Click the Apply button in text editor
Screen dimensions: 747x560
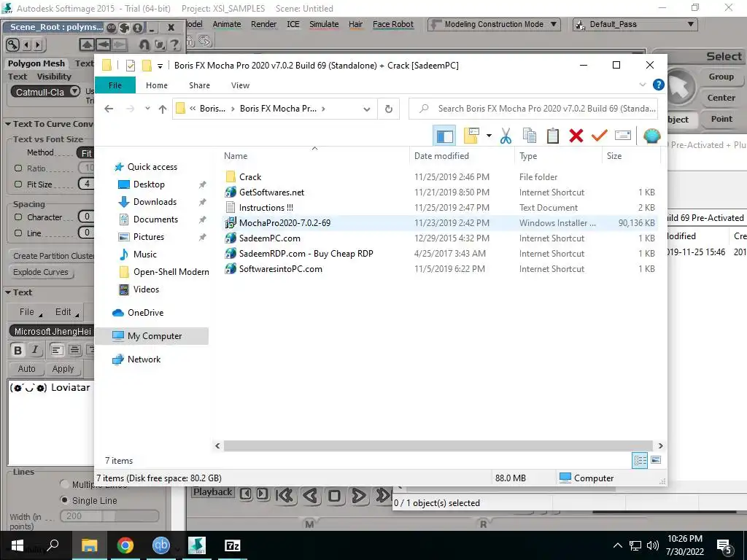pyautogui.click(x=63, y=369)
